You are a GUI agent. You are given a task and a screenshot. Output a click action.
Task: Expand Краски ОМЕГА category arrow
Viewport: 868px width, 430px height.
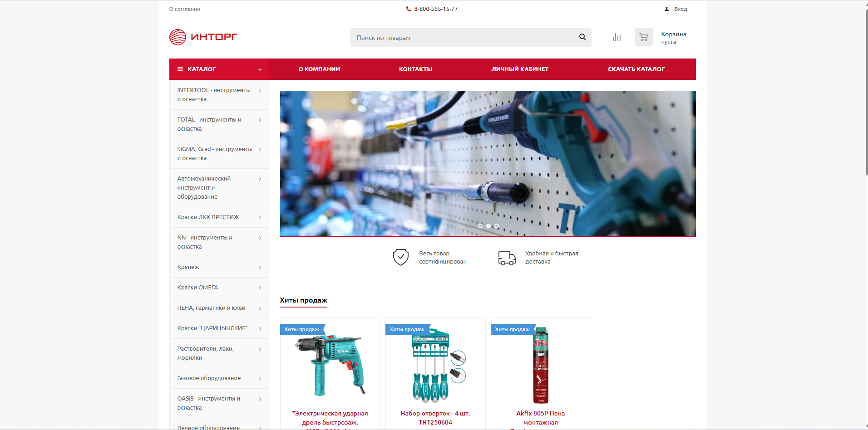click(x=260, y=288)
